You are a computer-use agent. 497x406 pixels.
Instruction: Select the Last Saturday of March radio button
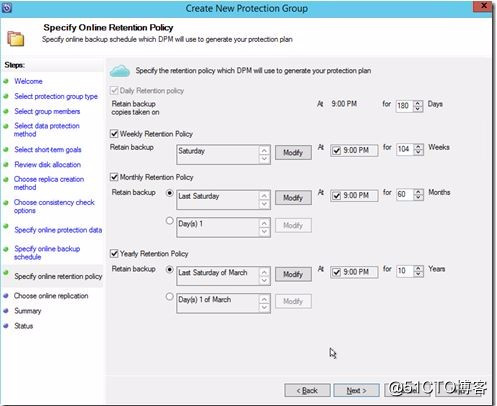point(170,269)
